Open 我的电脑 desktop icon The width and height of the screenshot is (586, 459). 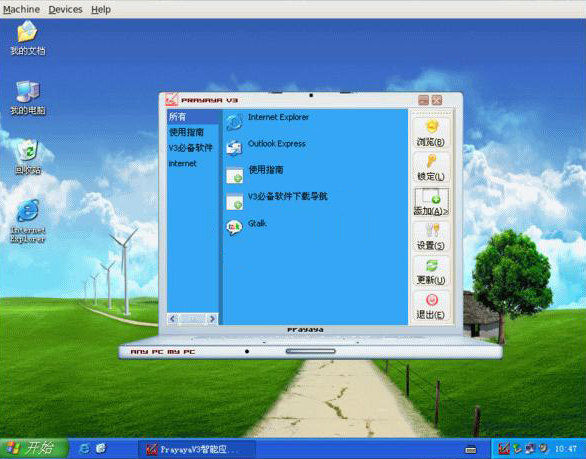click(27, 98)
